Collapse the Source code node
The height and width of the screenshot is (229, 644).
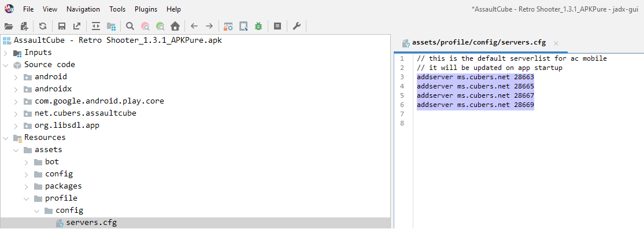pos(5,65)
